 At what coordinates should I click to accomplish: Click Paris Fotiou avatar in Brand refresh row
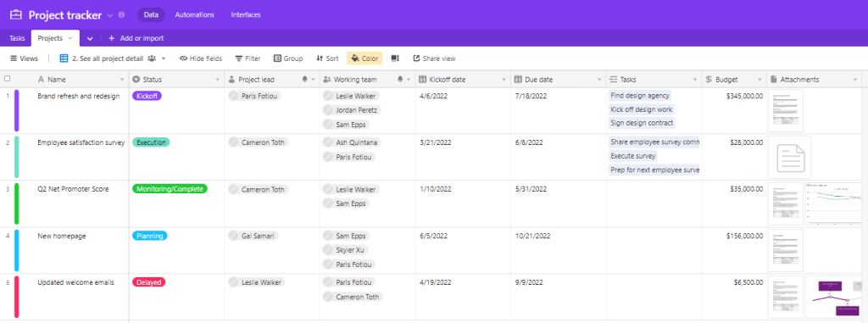click(x=235, y=96)
